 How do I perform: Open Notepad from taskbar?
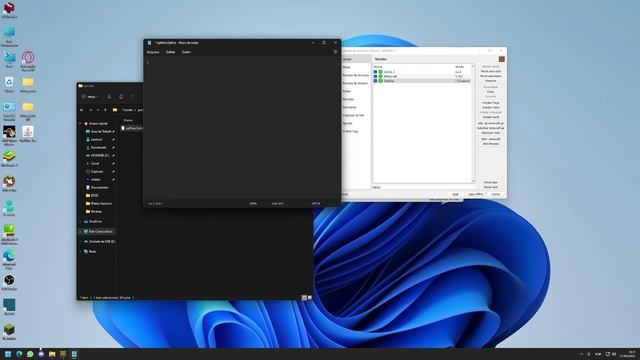click(74, 354)
